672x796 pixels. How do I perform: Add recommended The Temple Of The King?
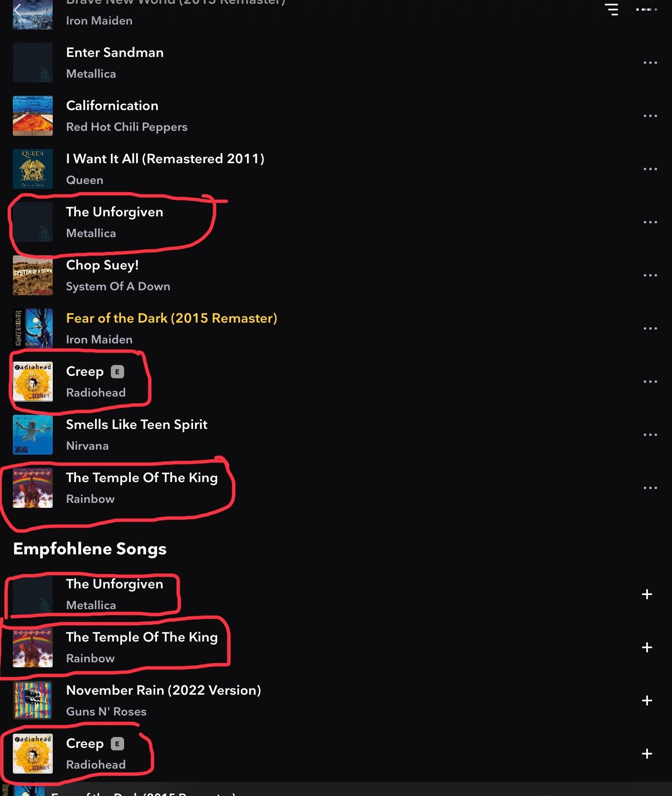tap(647, 647)
